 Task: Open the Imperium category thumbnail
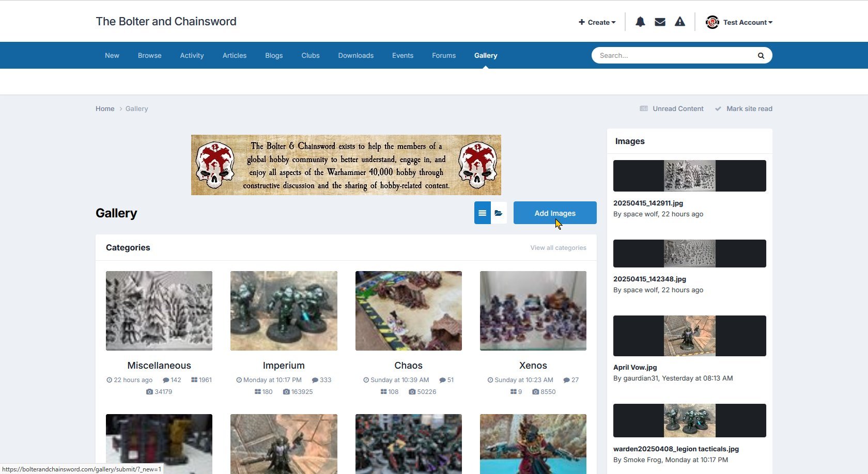pyautogui.click(x=284, y=311)
